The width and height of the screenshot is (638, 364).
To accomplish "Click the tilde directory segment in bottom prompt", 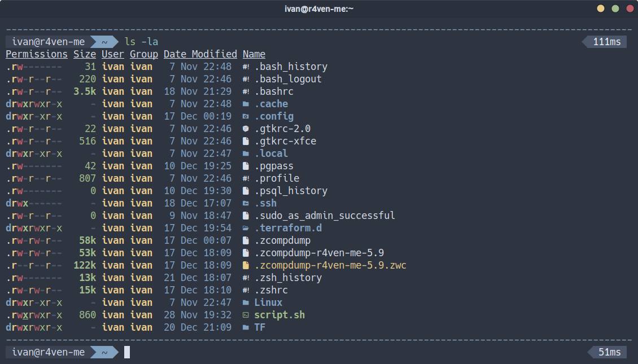I will click(x=104, y=352).
